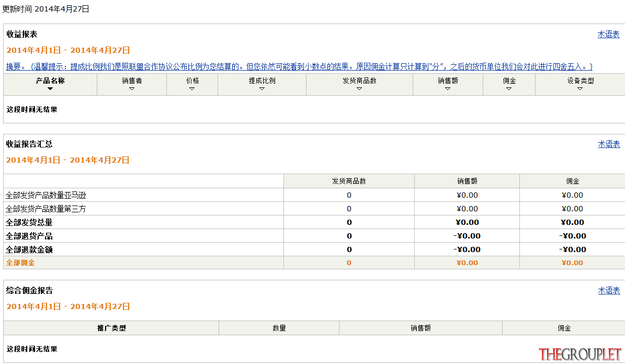Click the 数量 column header
The width and height of the screenshot is (625, 364).
(279, 328)
